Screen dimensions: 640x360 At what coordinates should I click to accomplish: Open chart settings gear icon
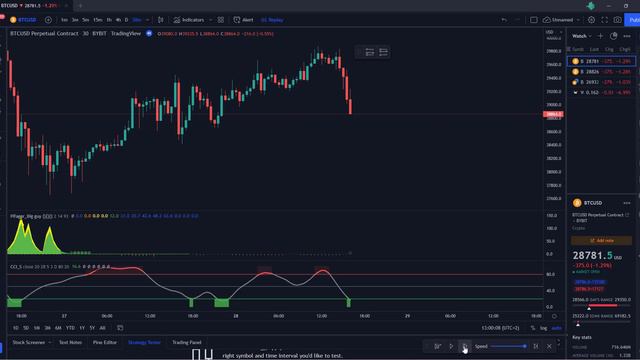coord(591,20)
